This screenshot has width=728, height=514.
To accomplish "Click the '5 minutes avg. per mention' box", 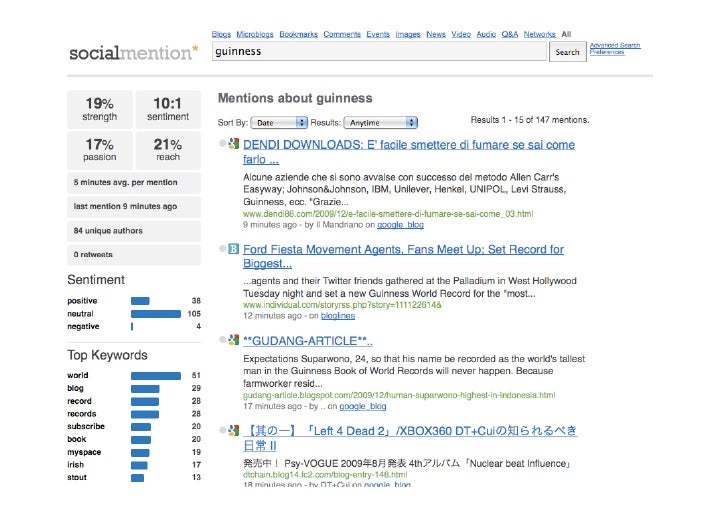I will 134,182.
